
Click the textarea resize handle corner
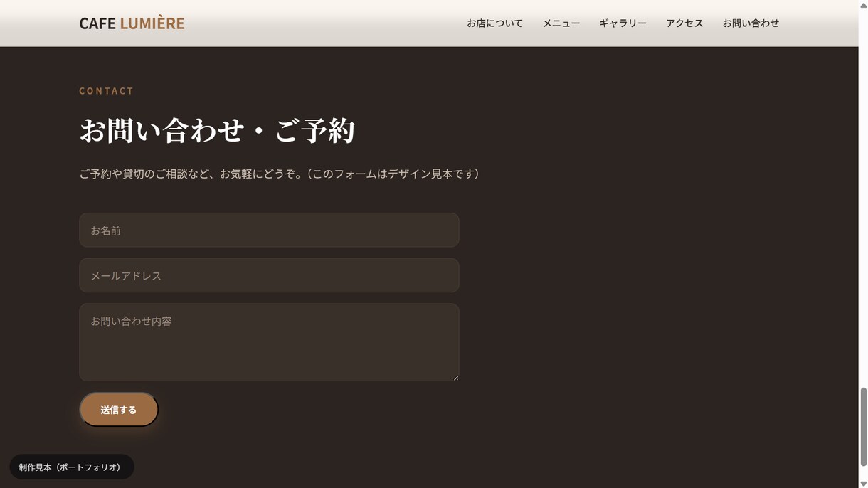(x=455, y=377)
